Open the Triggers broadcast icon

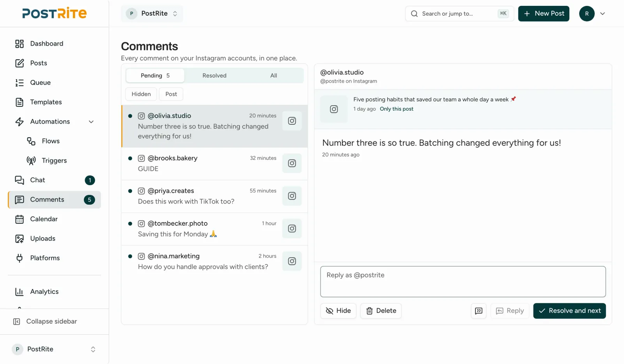(31, 161)
